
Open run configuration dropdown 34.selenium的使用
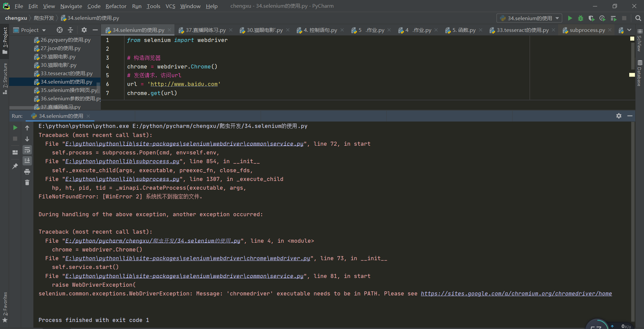click(529, 18)
